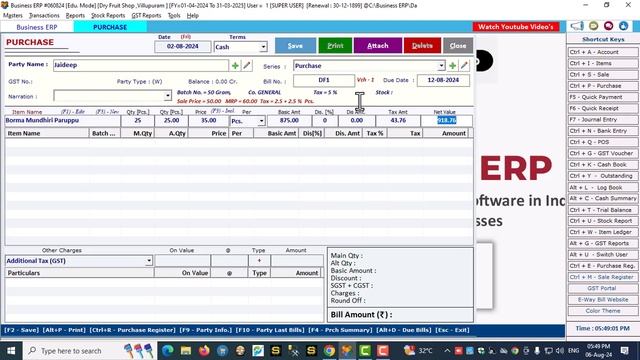
Task: Toggle the plus sign Type field in Other Charges
Action: (x=259, y=260)
